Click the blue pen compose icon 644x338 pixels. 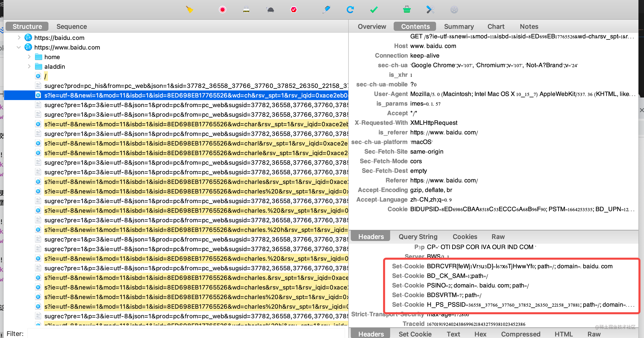[x=327, y=10]
